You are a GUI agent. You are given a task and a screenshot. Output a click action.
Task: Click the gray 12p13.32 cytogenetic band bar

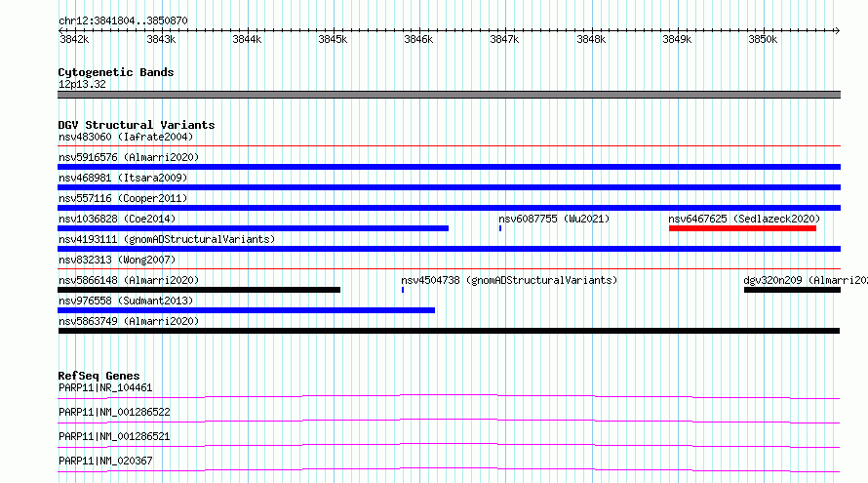[449, 95]
